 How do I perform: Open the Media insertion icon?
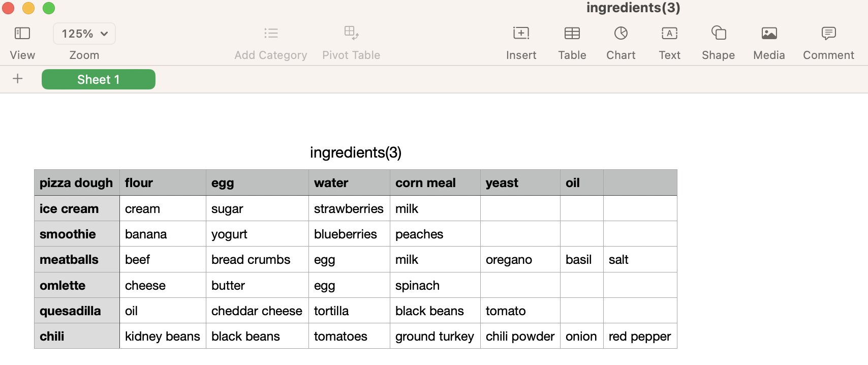point(769,34)
